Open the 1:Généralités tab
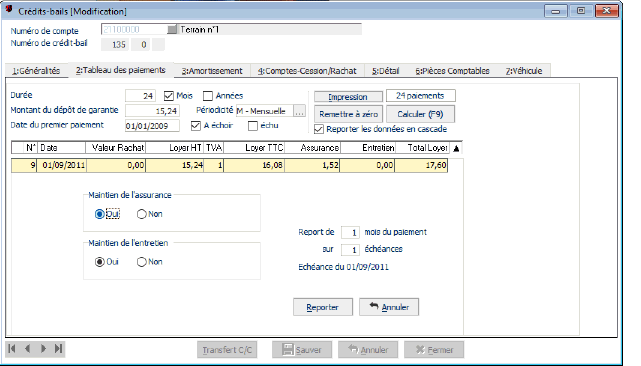This screenshot has height=366, width=641. [36, 71]
